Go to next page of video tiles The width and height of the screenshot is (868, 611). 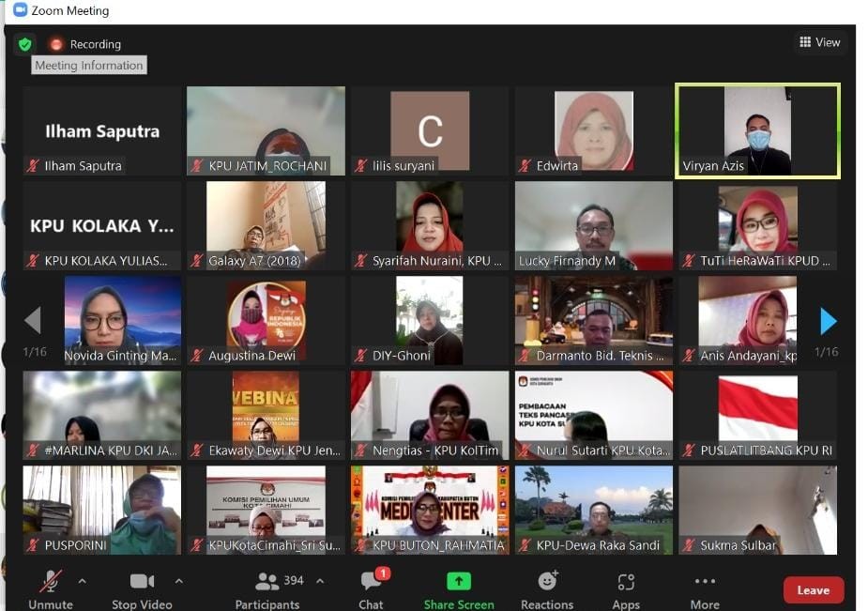828,321
